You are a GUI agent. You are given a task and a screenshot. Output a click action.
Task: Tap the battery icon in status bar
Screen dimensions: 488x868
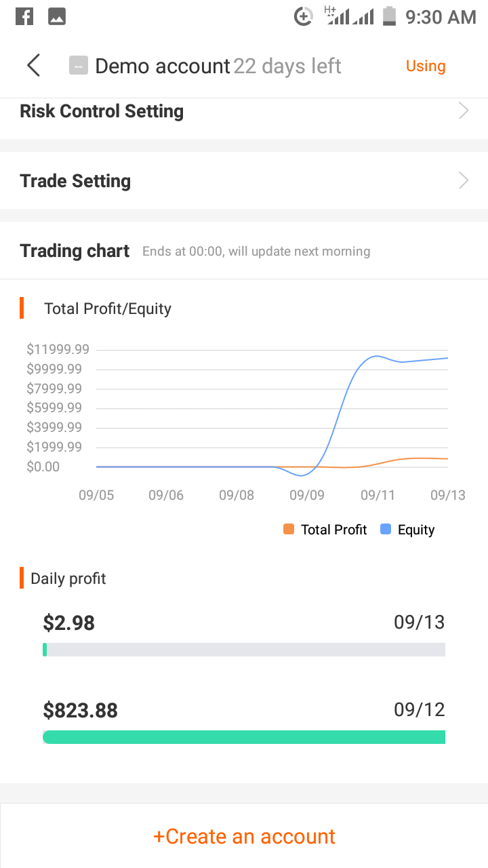click(389, 16)
